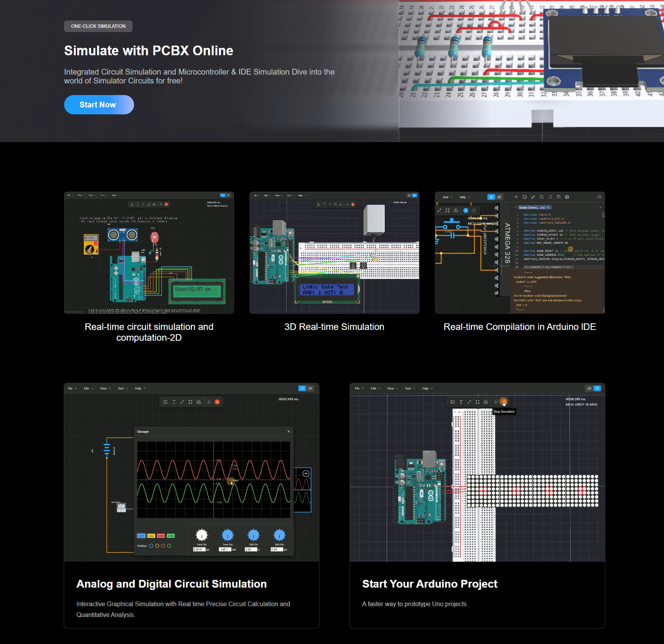Open the Help dropdown in Arduino IDE screenshot
The height and width of the screenshot is (644, 664).
464,197
